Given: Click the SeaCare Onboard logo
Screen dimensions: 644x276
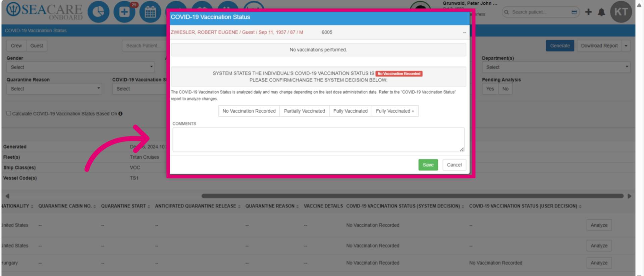Looking at the screenshot, I should (44, 11).
